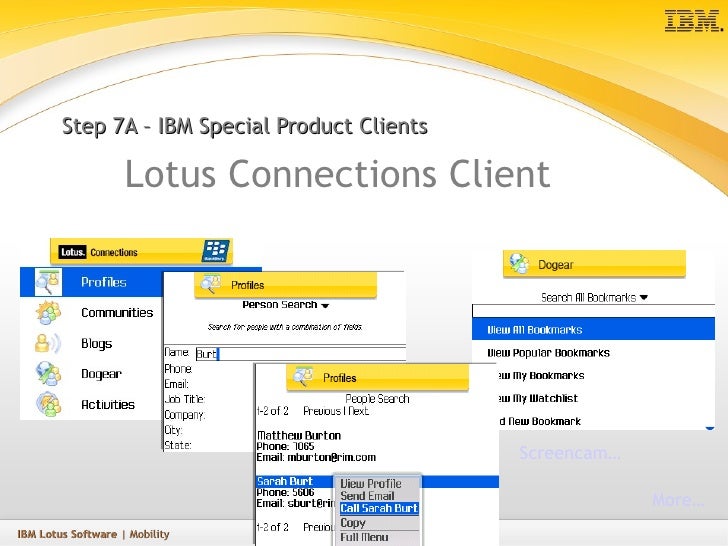Click the Profiles icon in Person Search header
The height and width of the screenshot is (546, 728).
point(211,284)
